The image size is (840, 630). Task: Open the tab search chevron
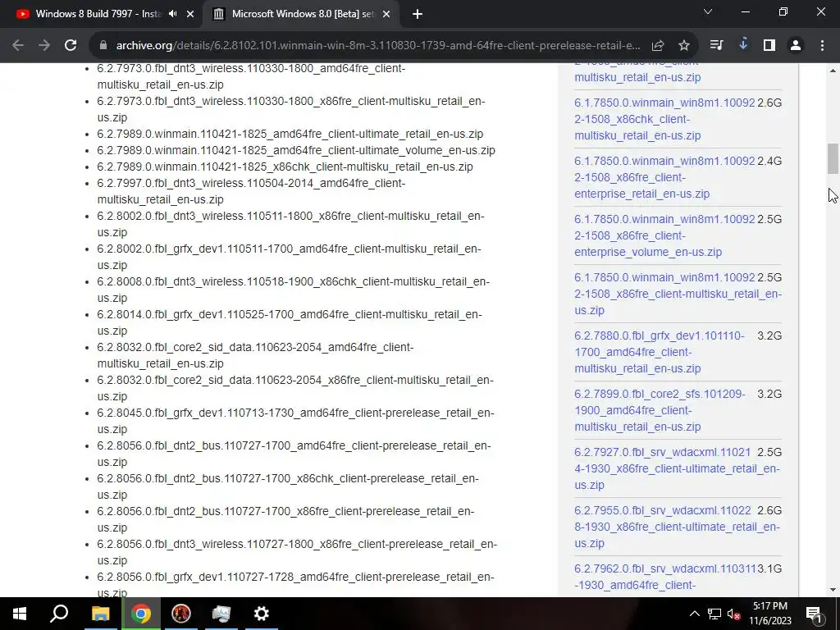point(708,11)
